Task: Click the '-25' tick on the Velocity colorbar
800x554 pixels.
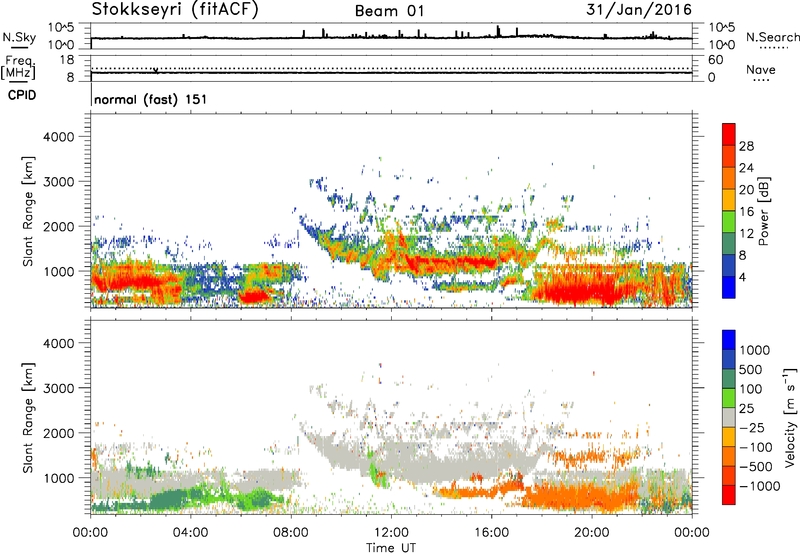Action: point(752,427)
